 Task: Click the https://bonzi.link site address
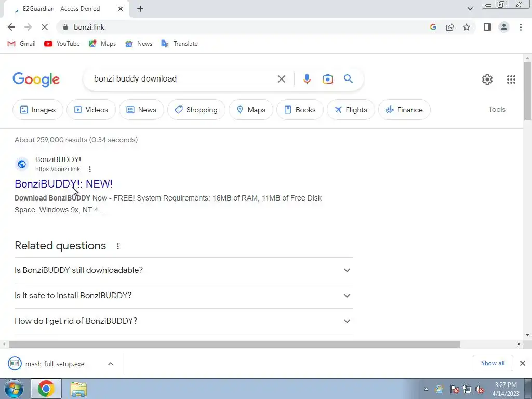[x=58, y=169]
